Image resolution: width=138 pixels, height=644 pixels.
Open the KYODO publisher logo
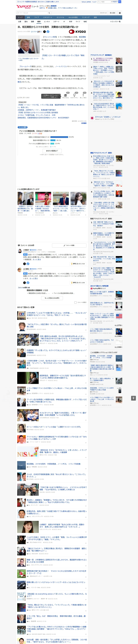click(77, 32)
